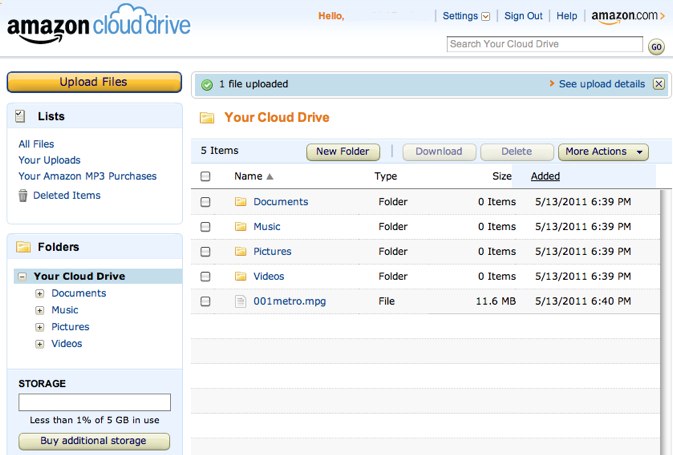Viewport: 673px width, 455px height.
Task: Click the Download button
Action: 439,152
